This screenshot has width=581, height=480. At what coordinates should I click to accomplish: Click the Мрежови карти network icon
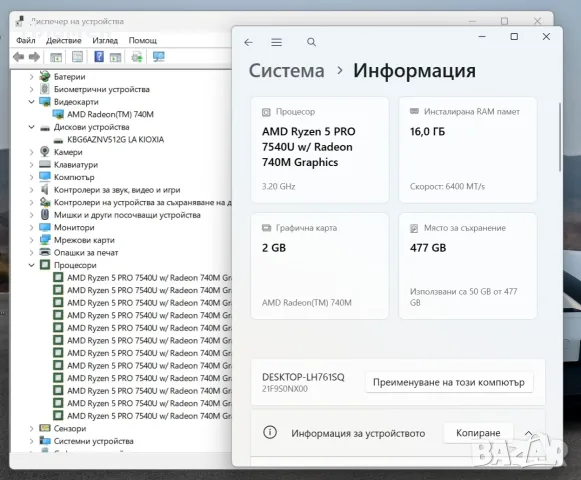(45, 240)
